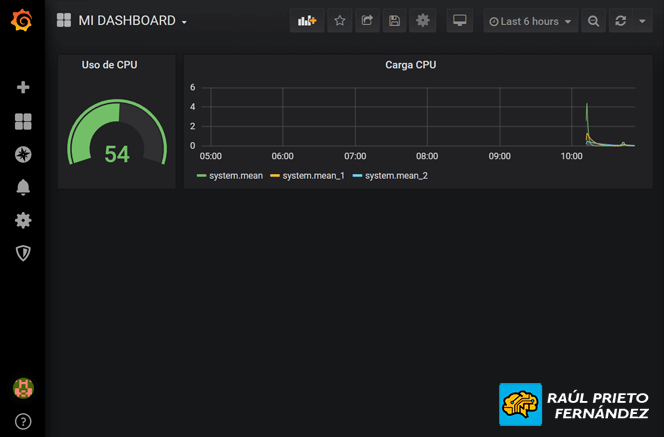Click the system.mean_1 yellow legend color
The width and height of the screenshot is (664, 437).
[x=275, y=176]
